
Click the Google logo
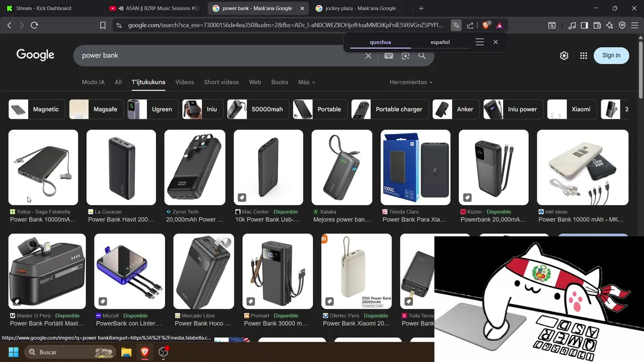[35, 55]
